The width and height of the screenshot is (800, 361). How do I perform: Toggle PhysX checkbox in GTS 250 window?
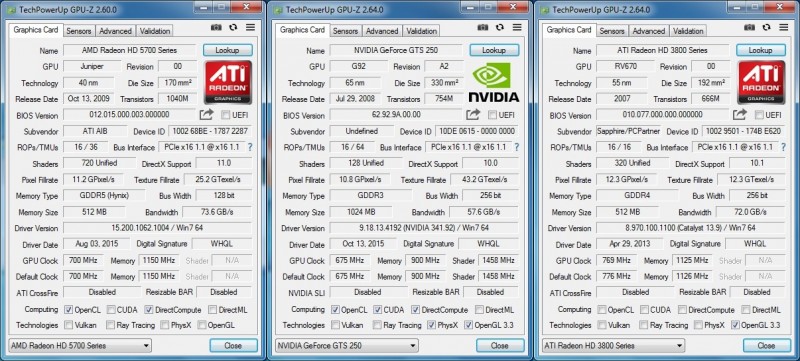pyautogui.click(x=431, y=325)
